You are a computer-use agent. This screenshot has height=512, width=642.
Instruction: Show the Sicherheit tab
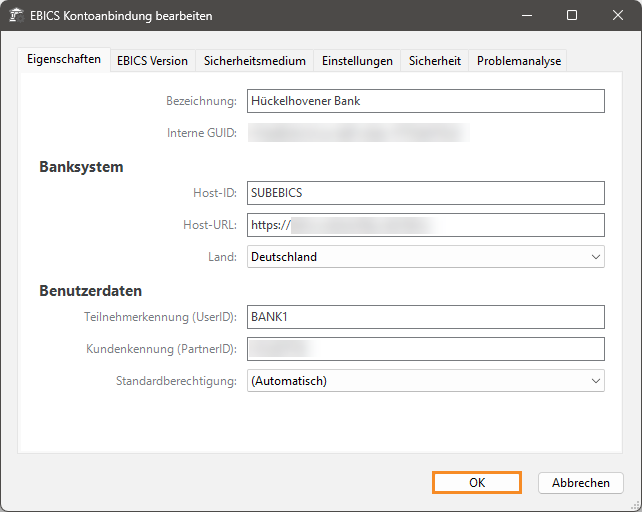434,61
